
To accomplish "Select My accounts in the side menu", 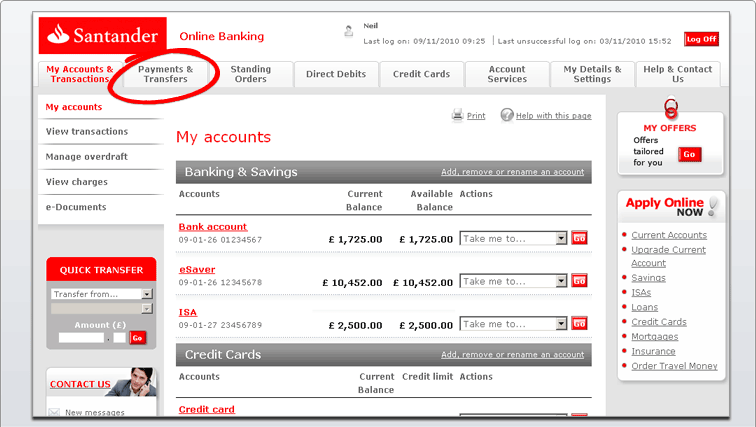I will click(74, 107).
